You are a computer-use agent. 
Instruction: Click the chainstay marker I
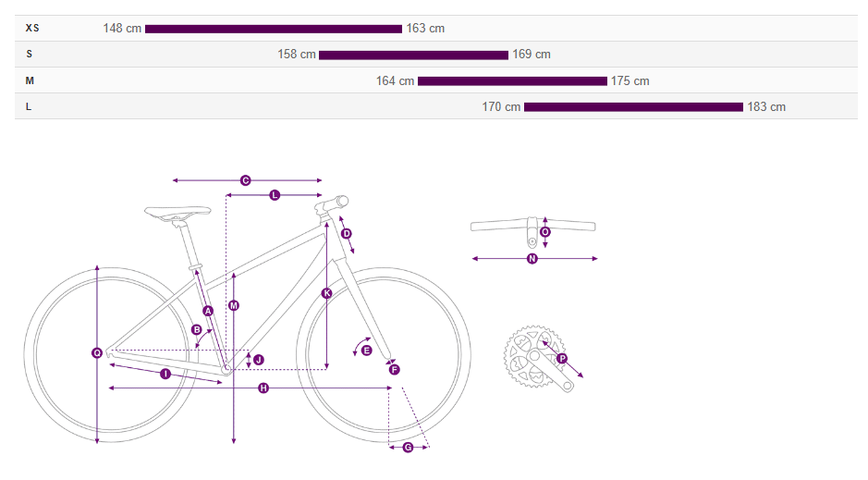coord(165,374)
